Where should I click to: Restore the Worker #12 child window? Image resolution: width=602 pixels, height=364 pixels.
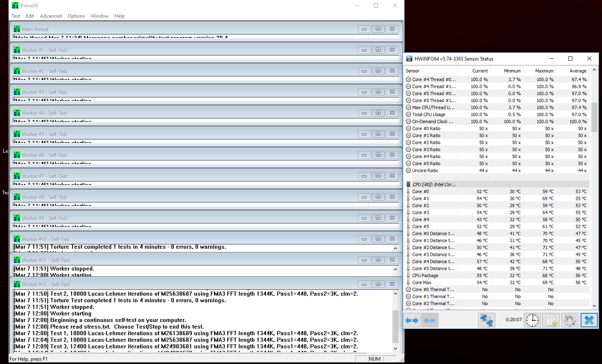coord(378,284)
